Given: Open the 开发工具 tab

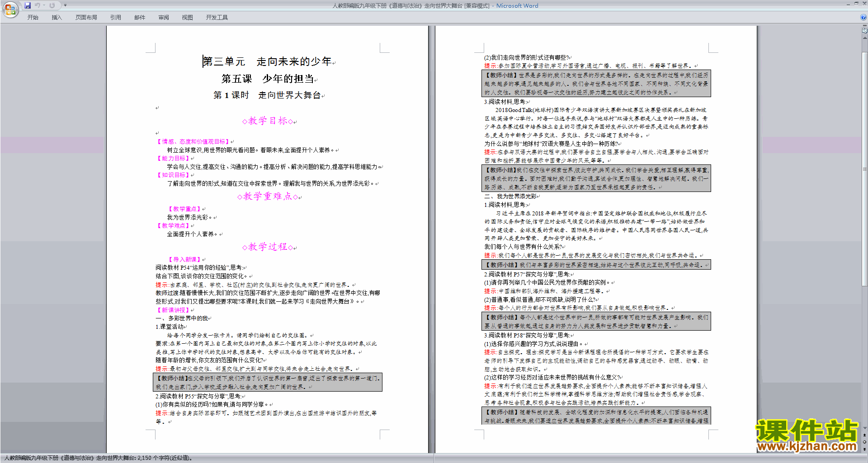Looking at the screenshot, I should (217, 18).
